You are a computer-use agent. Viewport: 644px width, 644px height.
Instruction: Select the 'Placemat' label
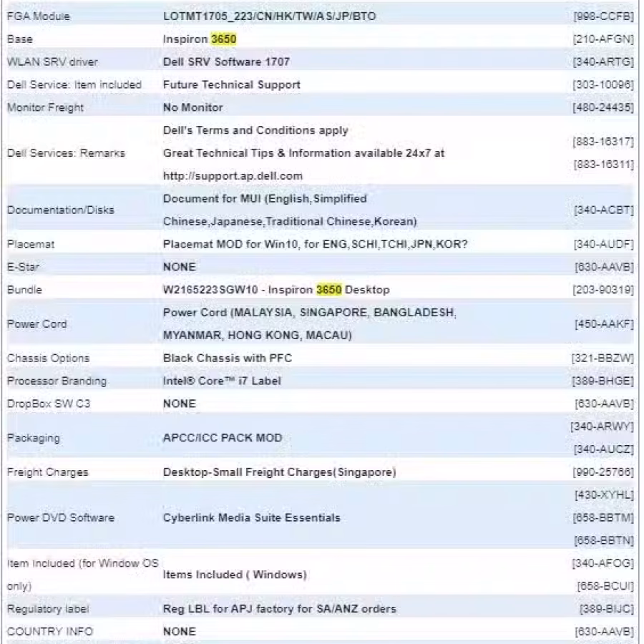(31, 245)
